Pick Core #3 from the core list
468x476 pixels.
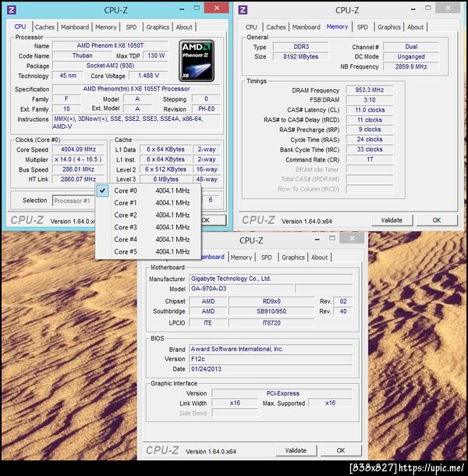pos(147,227)
